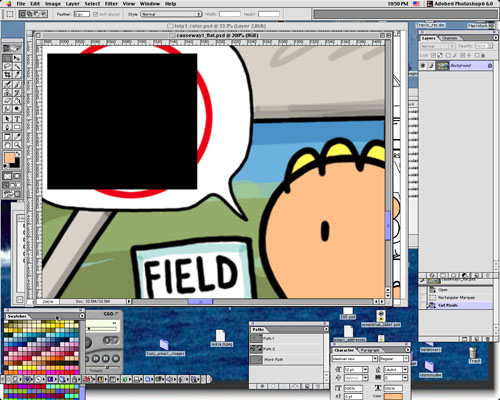The height and width of the screenshot is (400, 500).
Task: Open the Window menu
Action: point(150,4)
